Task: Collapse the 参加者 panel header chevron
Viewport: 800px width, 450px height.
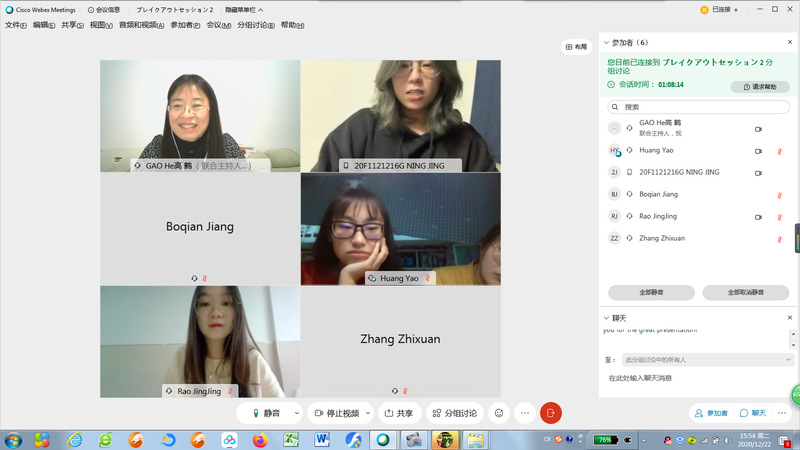Action: 604,43
